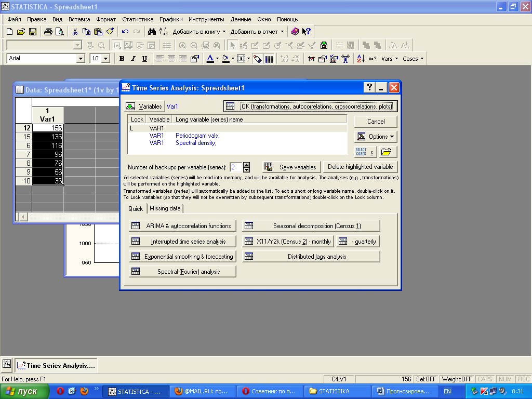Viewport: 532px width, 399px height.
Task: Open Spectral (Fourier) analysis
Action: [182, 272]
